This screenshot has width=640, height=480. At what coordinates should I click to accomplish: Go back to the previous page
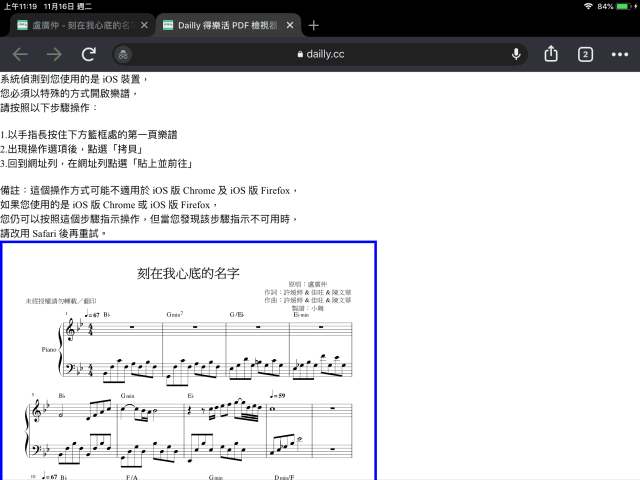20,54
